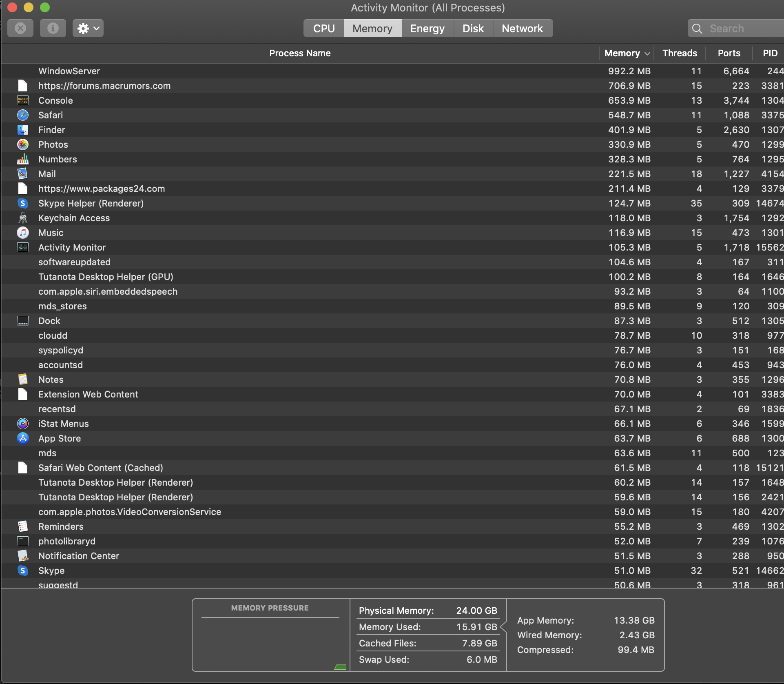Click the forums.macrumors.com document icon
This screenshot has width=784, height=684.
pyautogui.click(x=23, y=86)
